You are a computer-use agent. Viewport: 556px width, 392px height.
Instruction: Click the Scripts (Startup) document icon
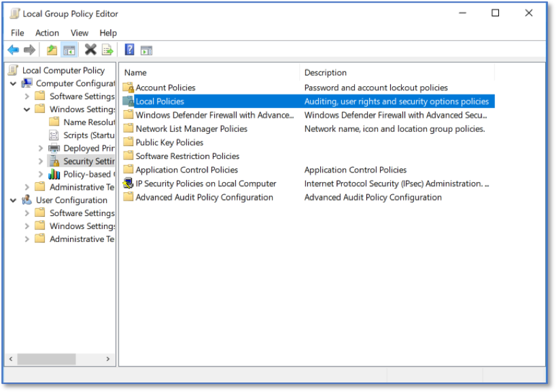pyautogui.click(x=54, y=135)
